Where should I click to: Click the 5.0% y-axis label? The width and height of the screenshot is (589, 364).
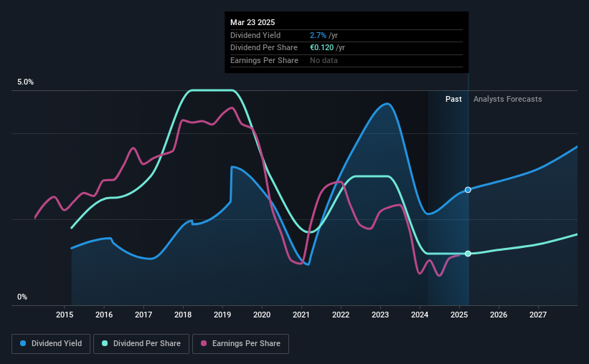26,82
